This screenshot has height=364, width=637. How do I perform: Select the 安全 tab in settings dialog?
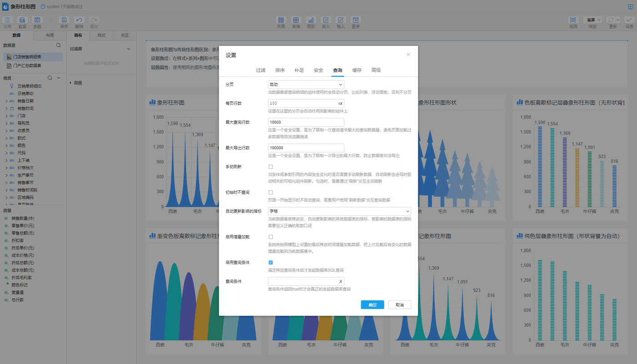318,70
